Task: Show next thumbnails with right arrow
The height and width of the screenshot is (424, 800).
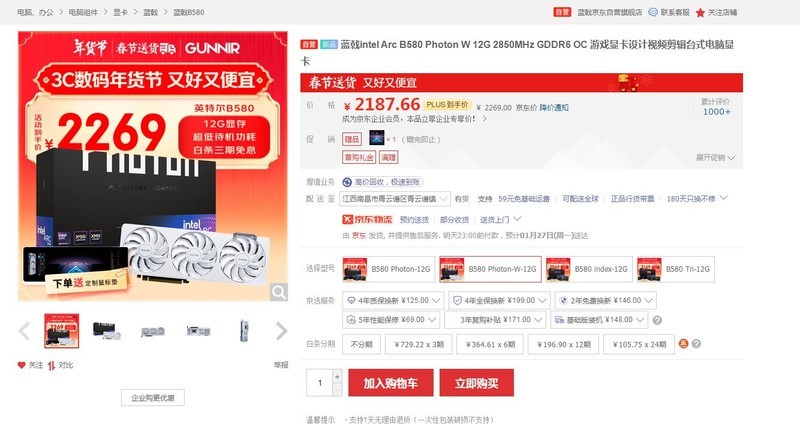Action: (x=281, y=331)
